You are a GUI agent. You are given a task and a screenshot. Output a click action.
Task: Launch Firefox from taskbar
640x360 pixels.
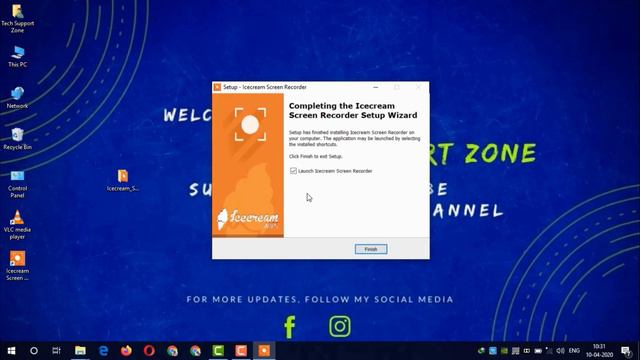pyautogui.click(x=126, y=351)
